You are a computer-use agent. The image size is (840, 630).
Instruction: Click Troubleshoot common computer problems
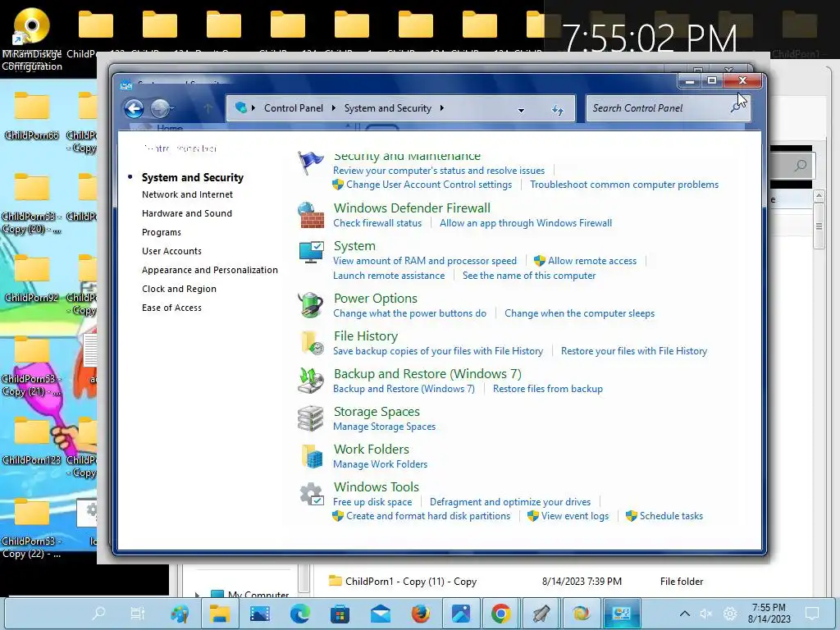(624, 185)
